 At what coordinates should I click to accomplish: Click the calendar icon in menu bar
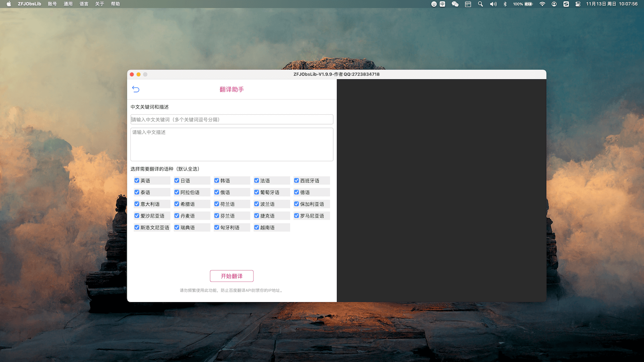pyautogui.click(x=468, y=4)
